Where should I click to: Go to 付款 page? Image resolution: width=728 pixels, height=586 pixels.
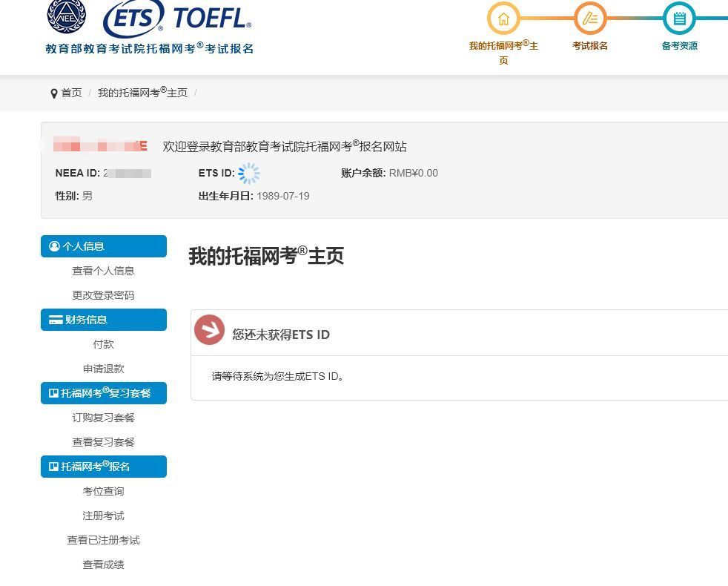point(103,343)
